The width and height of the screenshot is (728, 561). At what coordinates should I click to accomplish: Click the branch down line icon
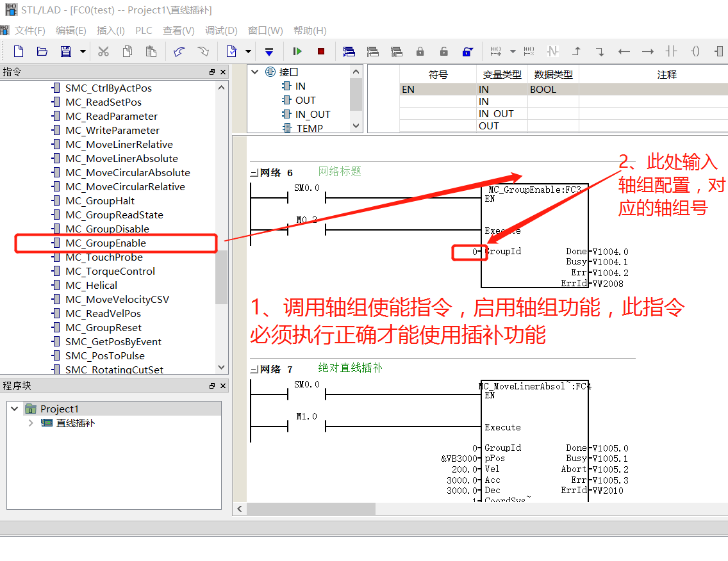point(600,51)
